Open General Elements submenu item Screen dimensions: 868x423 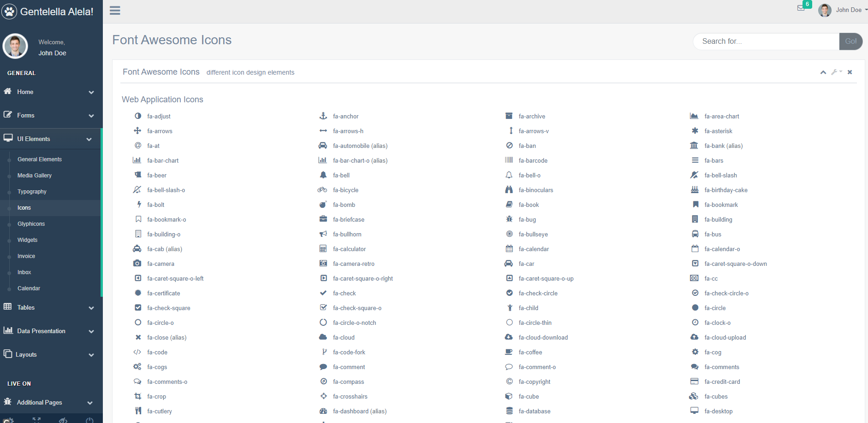point(40,159)
